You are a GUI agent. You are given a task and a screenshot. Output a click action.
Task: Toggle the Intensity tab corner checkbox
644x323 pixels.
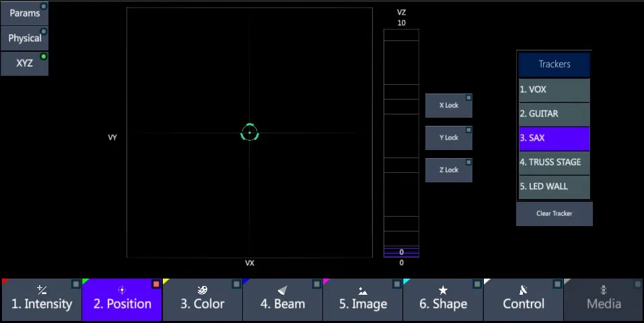76,284
